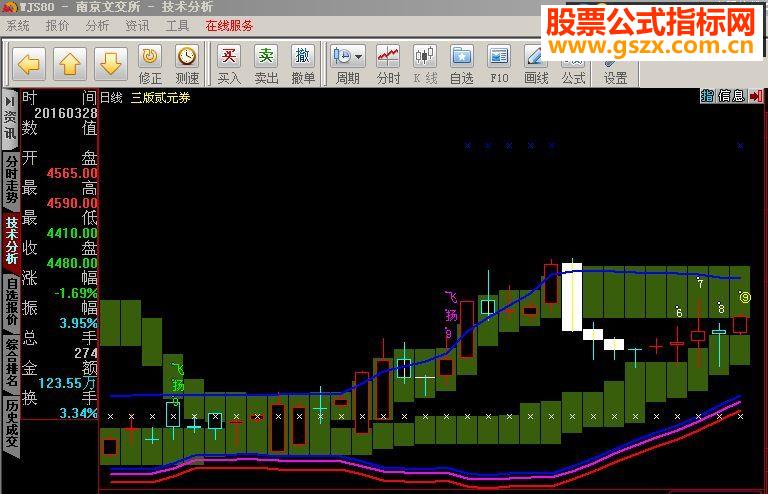Click the 信息 info button
Screen dimensions: 768x494
(x=731, y=95)
